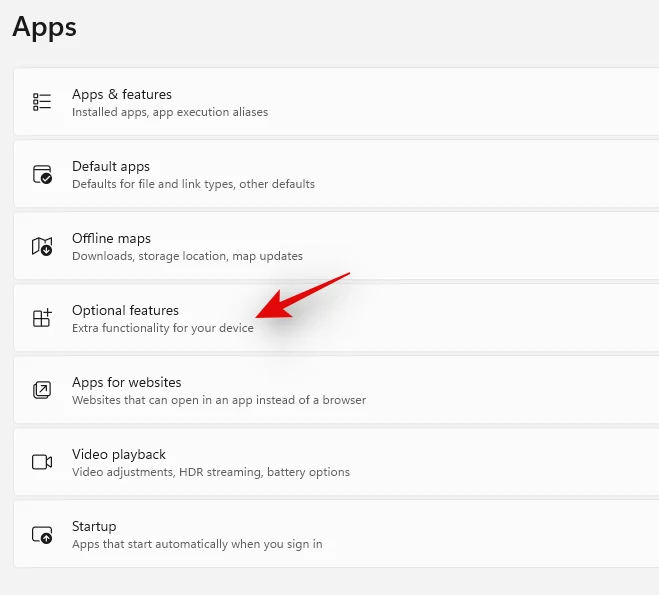Click the Default apps checkmark icon

pos(42,174)
